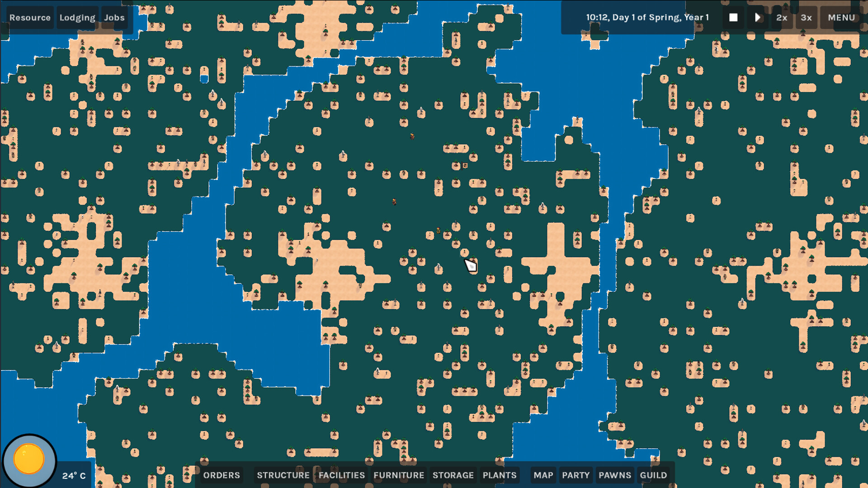Open the FURNITURE menu
868x488 pixels.
399,475
